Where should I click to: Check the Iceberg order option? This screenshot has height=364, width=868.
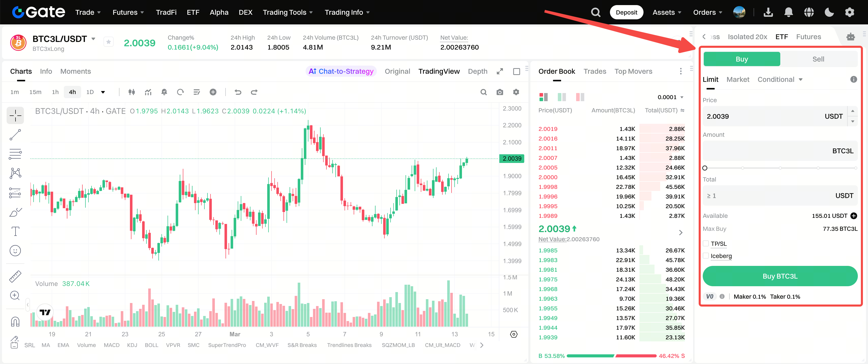[706, 256]
